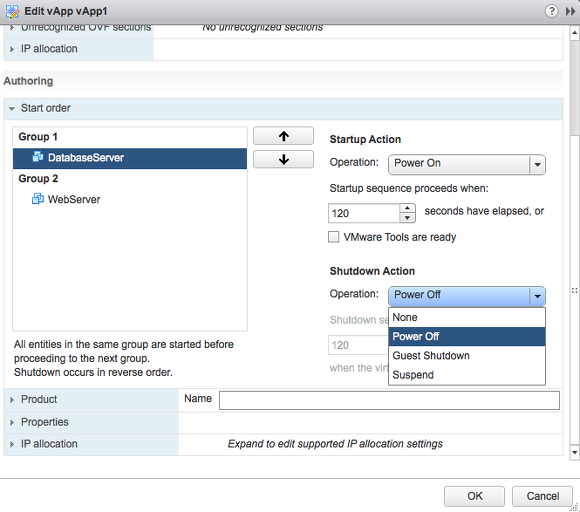
Task: Click the help question mark icon
Action: pos(551,11)
